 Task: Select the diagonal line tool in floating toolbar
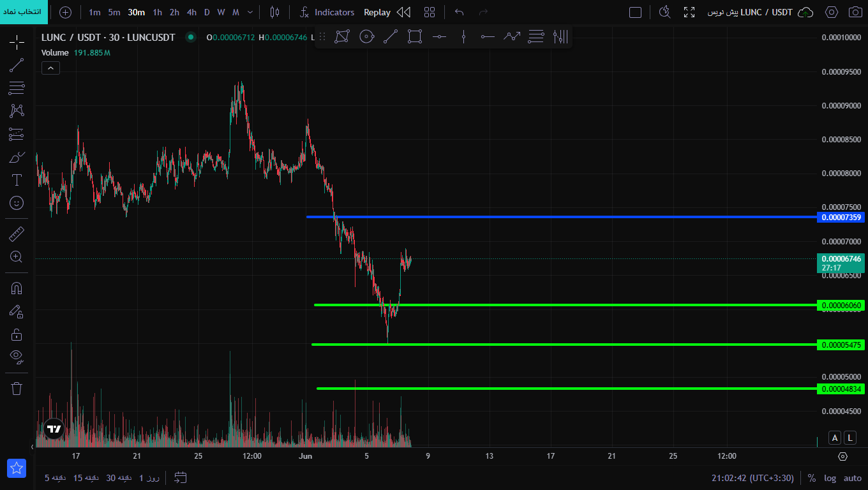(x=391, y=37)
